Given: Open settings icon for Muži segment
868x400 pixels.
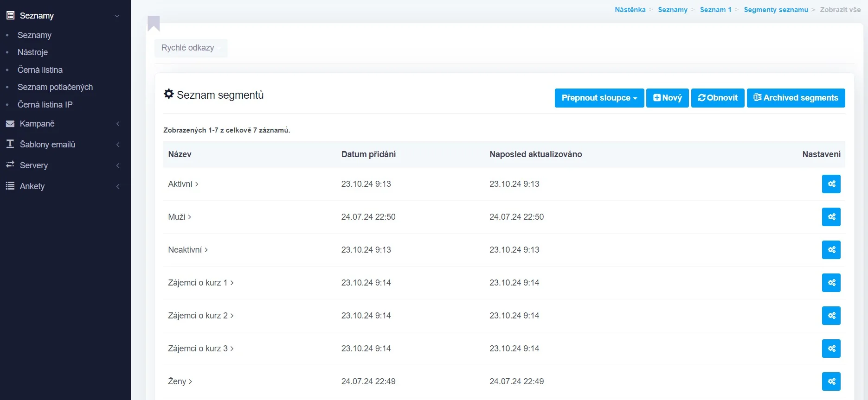Looking at the screenshot, I should tap(831, 217).
